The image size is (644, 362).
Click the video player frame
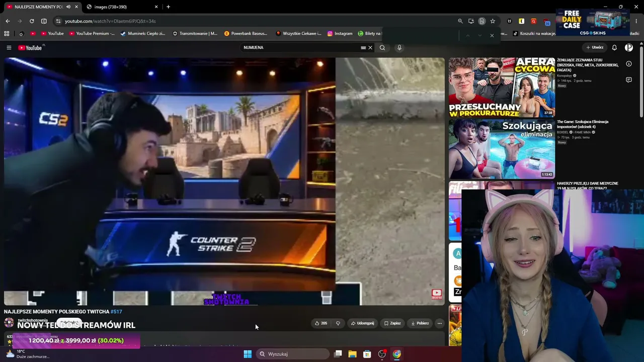tap(224, 182)
